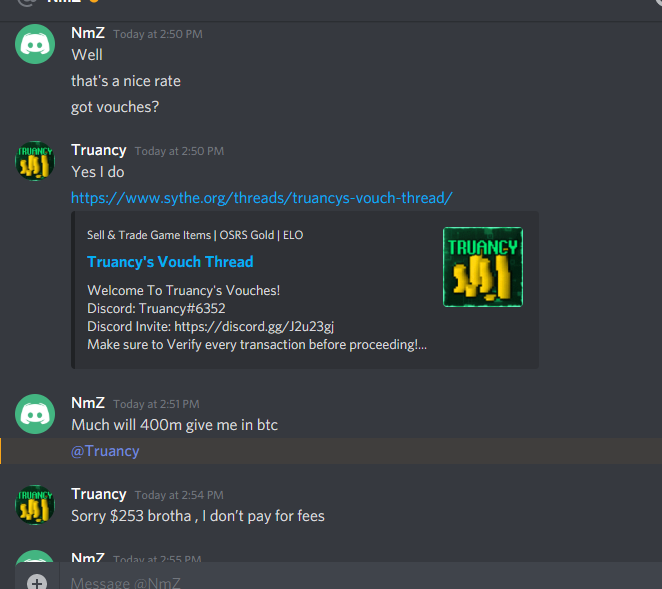The height and width of the screenshot is (589, 662).
Task: Click NmZ username on the 2:51 PM message
Action: [x=88, y=403]
